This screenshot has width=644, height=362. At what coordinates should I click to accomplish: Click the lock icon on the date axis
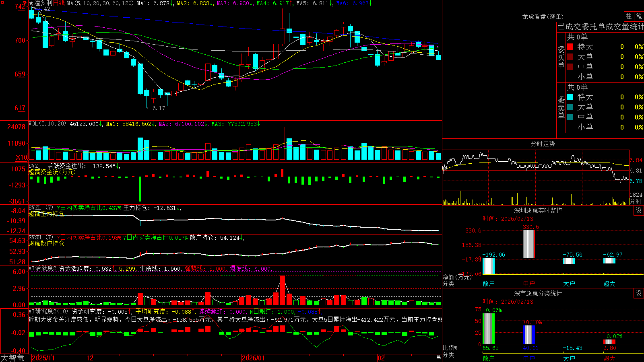click(438, 357)
